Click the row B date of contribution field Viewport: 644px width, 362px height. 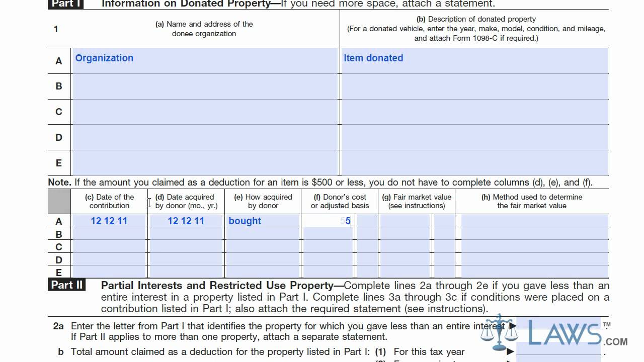click(x=109, y=234)
